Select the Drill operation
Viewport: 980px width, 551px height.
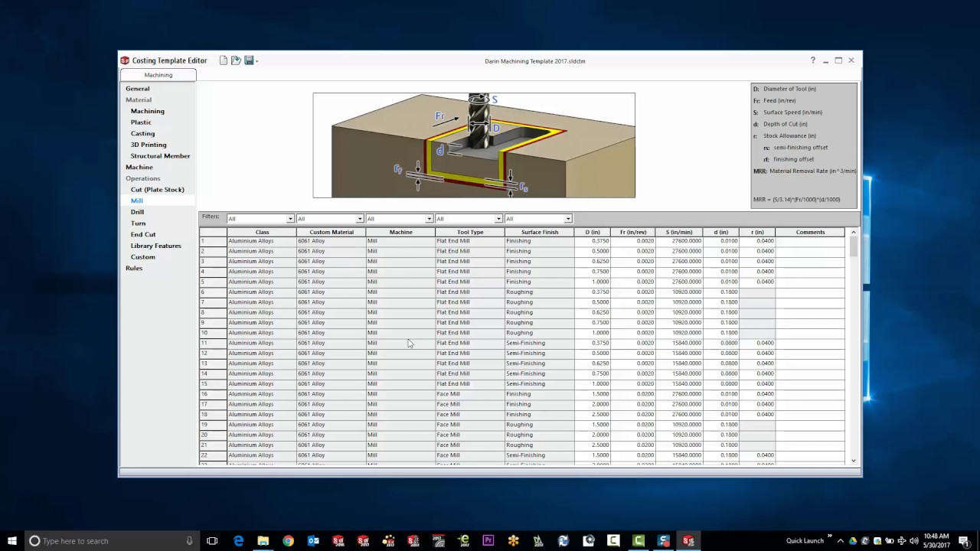[x=137, y=212]
